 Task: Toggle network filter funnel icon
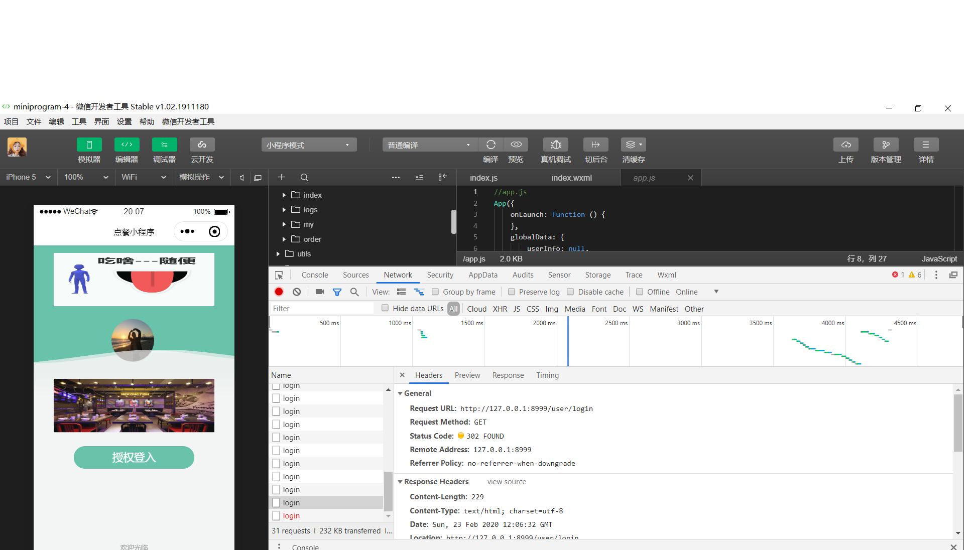pyautogui.click(x=337, y=292)
